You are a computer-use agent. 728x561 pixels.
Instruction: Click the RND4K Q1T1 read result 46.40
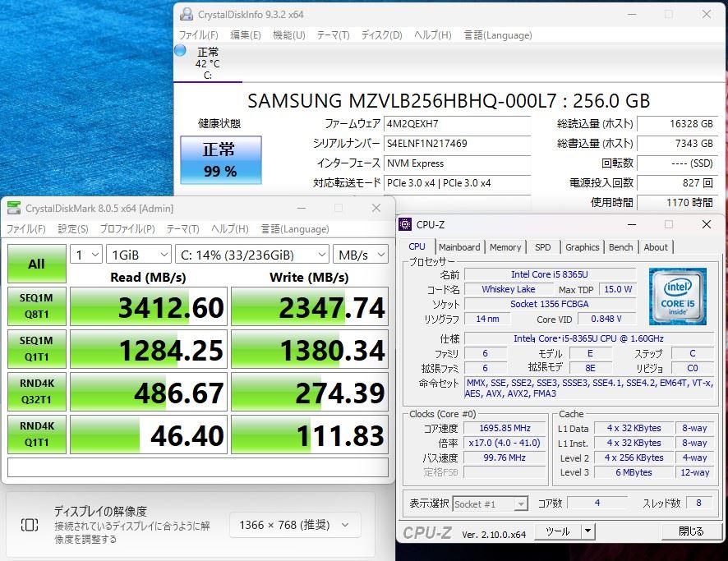click(149, 435)
